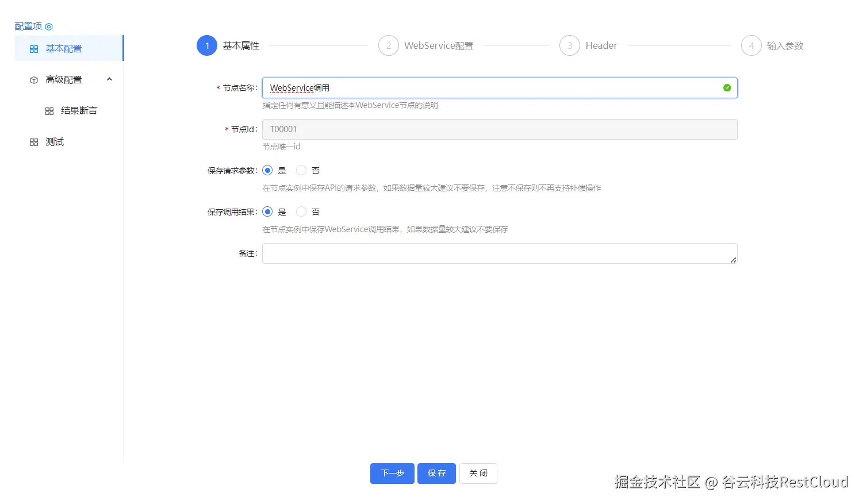The width and height of the screenshot is (863, 504).
Task: Click the grid icon next to 基本配置
Action: pos(33,48)
